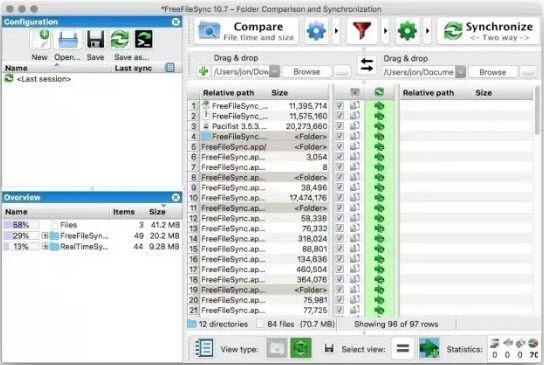Expand comparison settings arrow beside blue gear
This screenshot has height=365, width=544.
(336, 31)
